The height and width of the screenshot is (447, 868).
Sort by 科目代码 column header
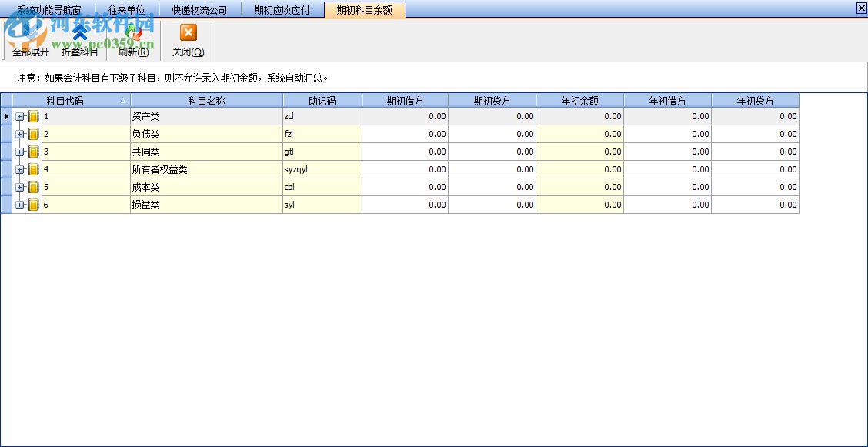click(72, 101)
